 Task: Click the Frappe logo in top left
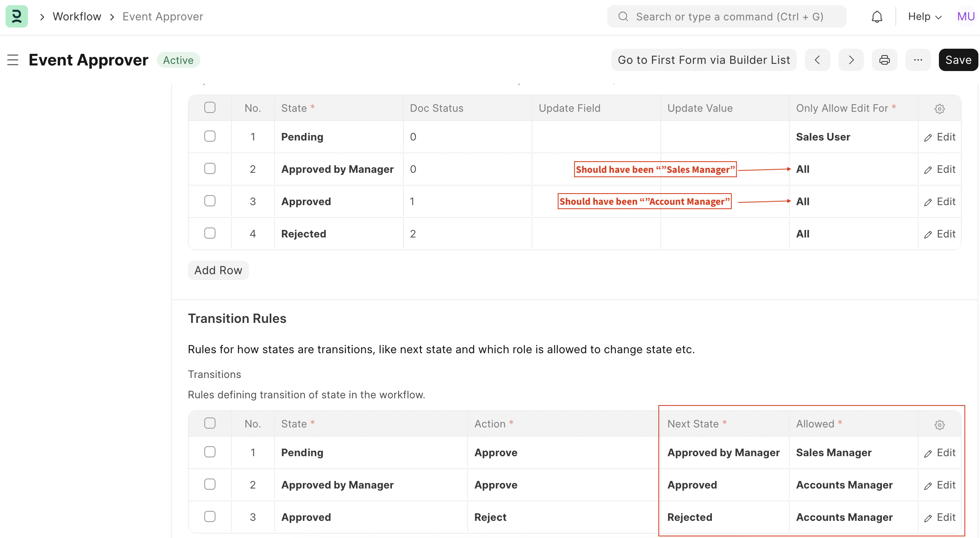click(x=16, y=16)
